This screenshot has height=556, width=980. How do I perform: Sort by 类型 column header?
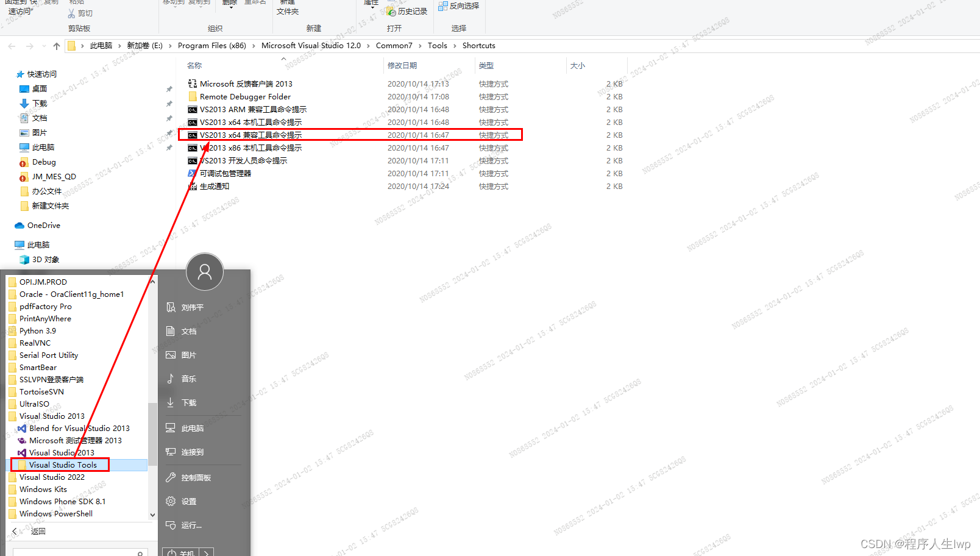[x=486, y=65]
